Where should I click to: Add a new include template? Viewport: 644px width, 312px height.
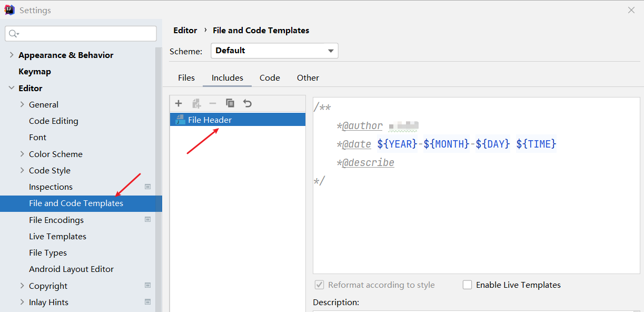click(179, 103)
